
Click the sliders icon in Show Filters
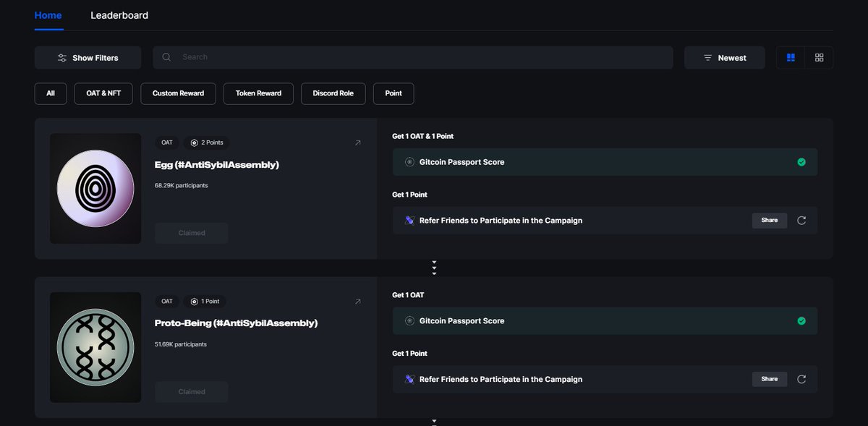62,58
